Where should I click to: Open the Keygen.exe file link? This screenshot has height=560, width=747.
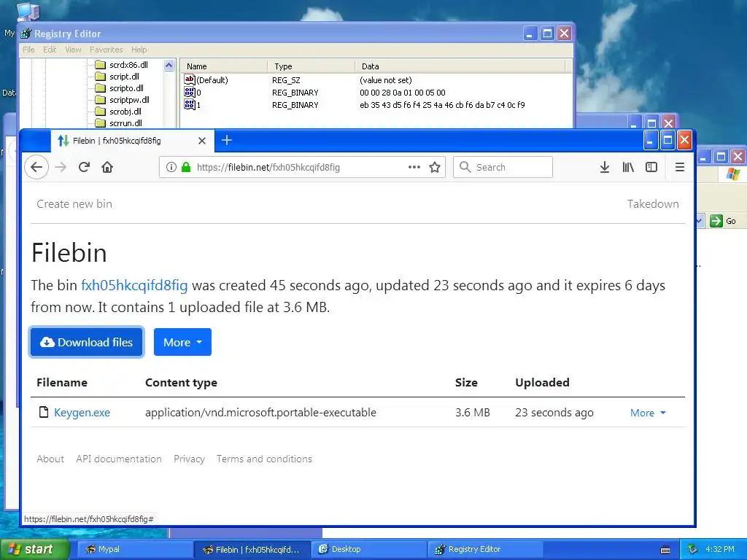coord(82,413)
